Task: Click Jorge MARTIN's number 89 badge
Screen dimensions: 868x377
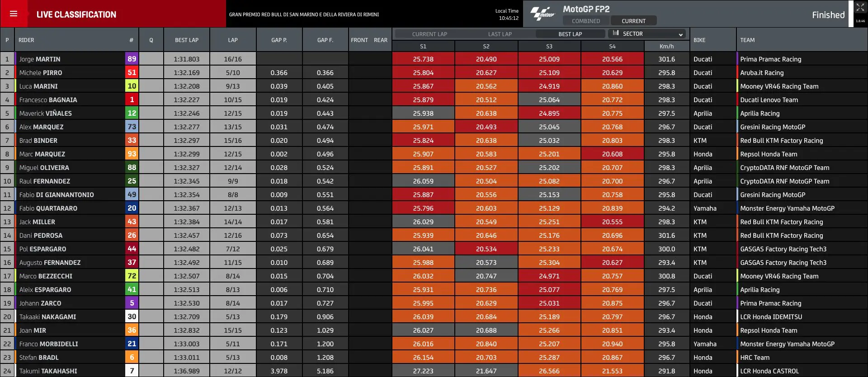Action: coord(132,59)
